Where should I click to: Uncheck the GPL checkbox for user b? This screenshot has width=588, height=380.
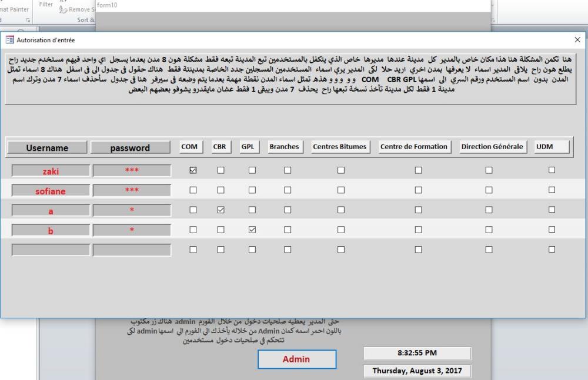click(x=252, y=230)
